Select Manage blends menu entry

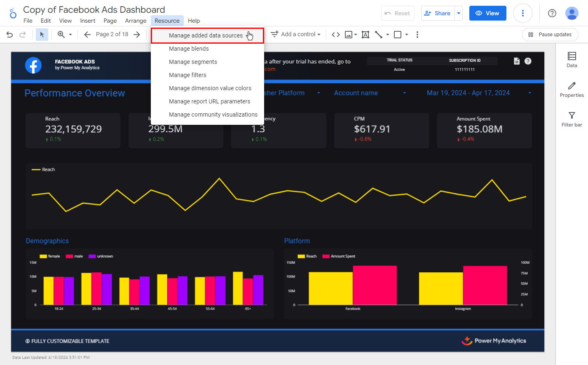189,49
